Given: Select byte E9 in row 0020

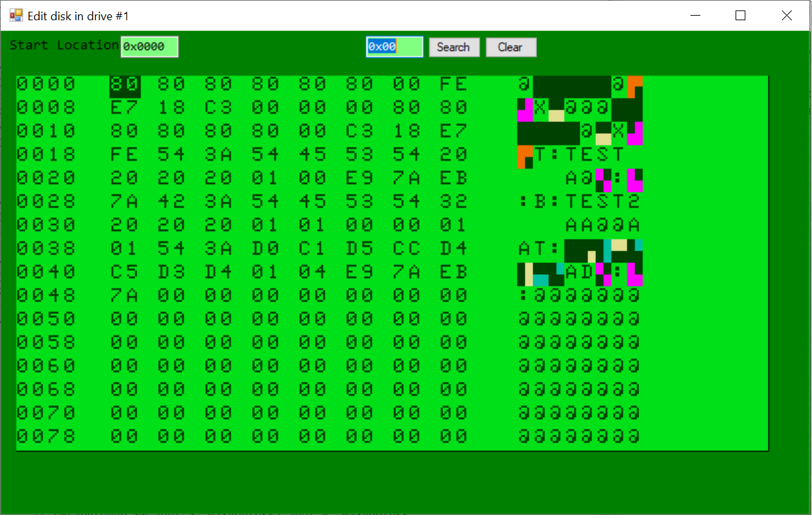Looking at the screenshot, I should click(360, 178).
